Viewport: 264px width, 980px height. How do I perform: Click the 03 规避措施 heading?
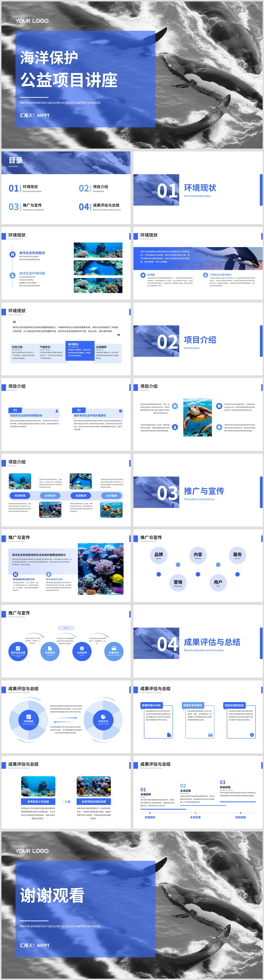click(x=225, y=785)
